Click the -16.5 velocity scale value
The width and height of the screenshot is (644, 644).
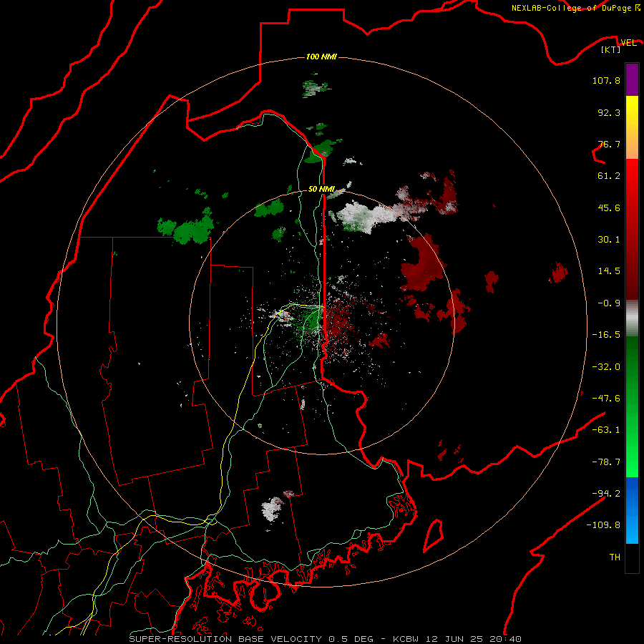pyautogui.click(x=606, y=335)
